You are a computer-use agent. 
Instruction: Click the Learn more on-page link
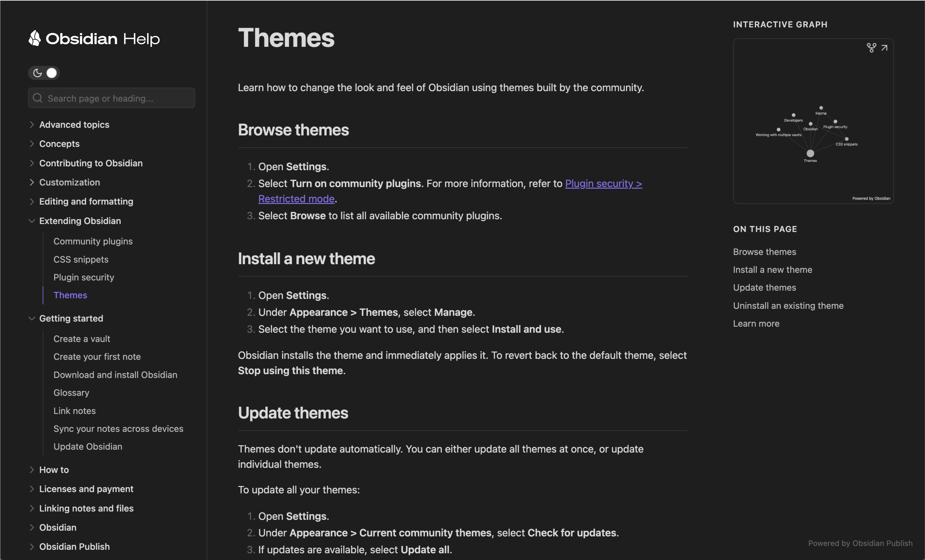pyautogui.click(x=756, y=324)
